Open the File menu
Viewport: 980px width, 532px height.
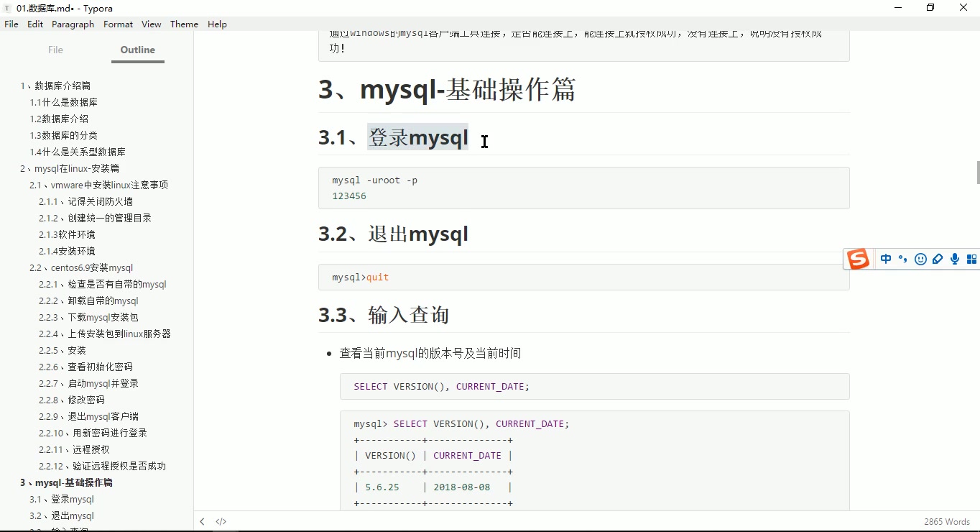point(11,24)
